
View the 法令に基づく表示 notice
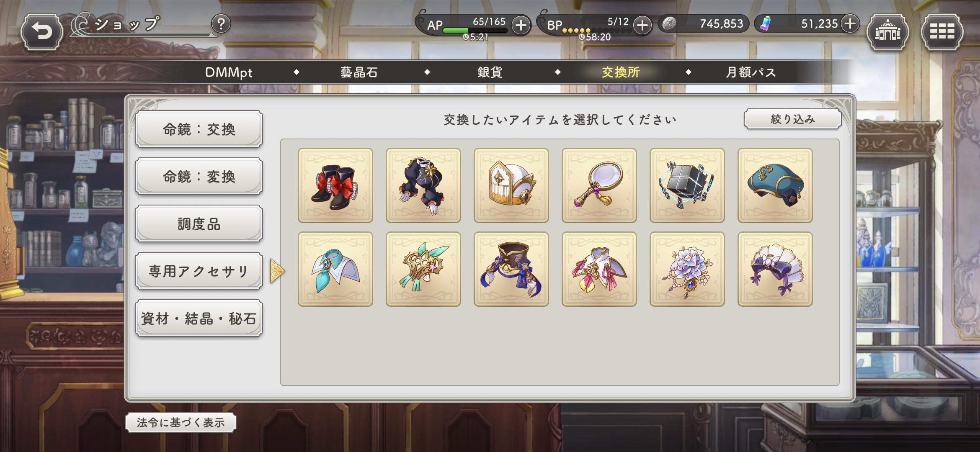(181, 422)
